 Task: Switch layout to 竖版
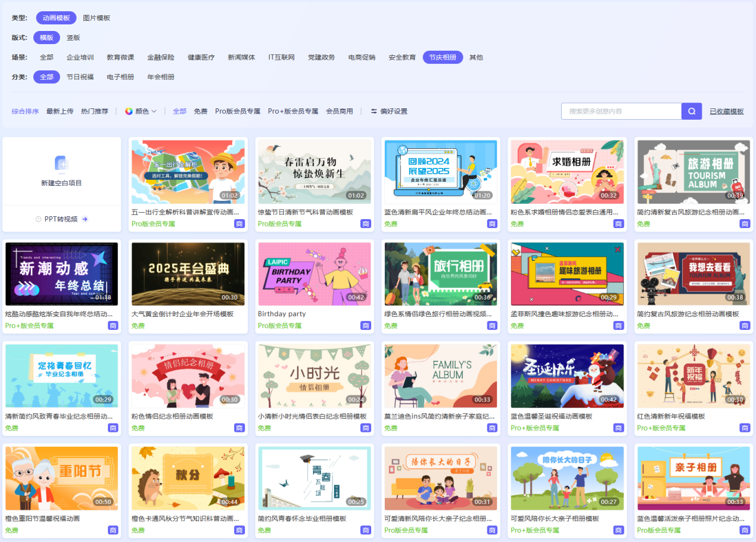73,38
